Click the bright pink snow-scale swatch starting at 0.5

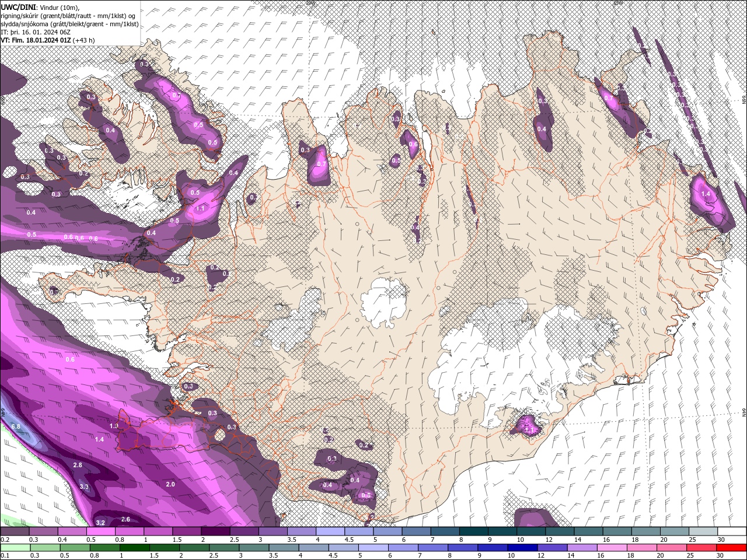click(x=100, y=531)
